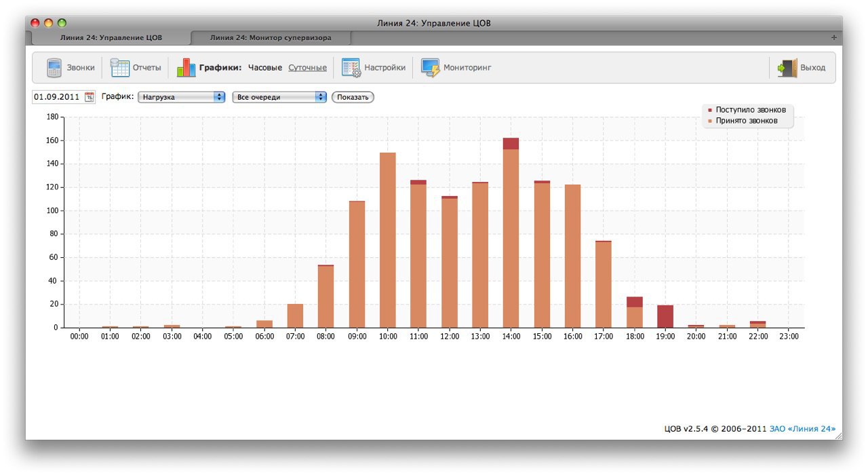This screenshot has width=868, height=475.
Task: Click the 23:00 axis label
Action: tap(788, 337)
